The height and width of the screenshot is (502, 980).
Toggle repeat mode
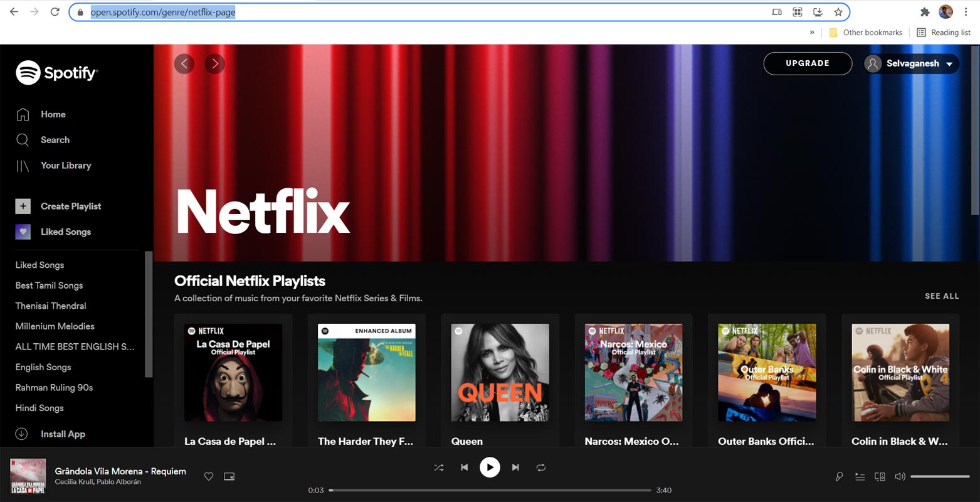541,467
